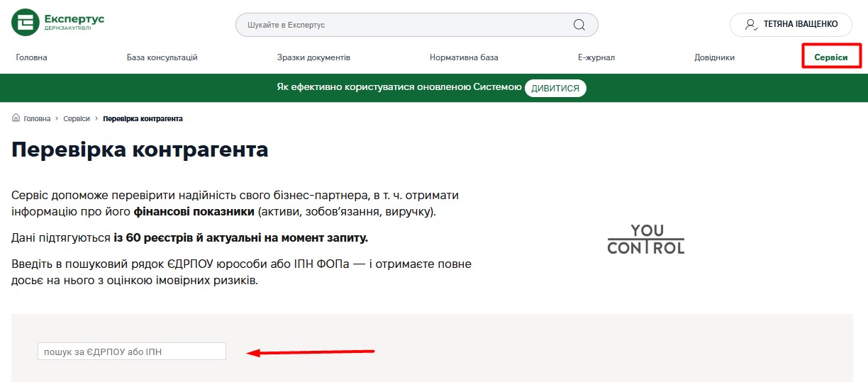Go to Головна breadcrumb link
The width and height of the screenshot is (868, 382).
pos(37,119)
